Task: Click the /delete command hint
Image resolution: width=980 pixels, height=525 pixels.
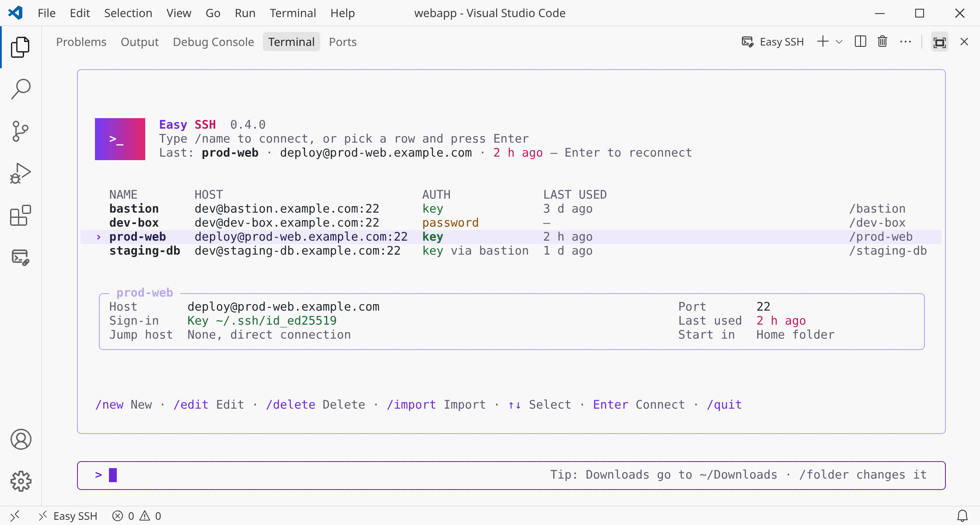Action: 290,405
